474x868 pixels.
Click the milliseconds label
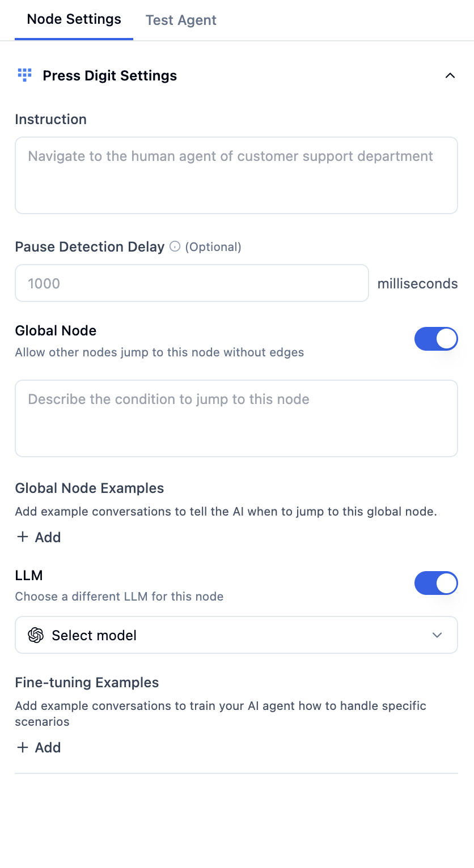(x=417, y=283)
